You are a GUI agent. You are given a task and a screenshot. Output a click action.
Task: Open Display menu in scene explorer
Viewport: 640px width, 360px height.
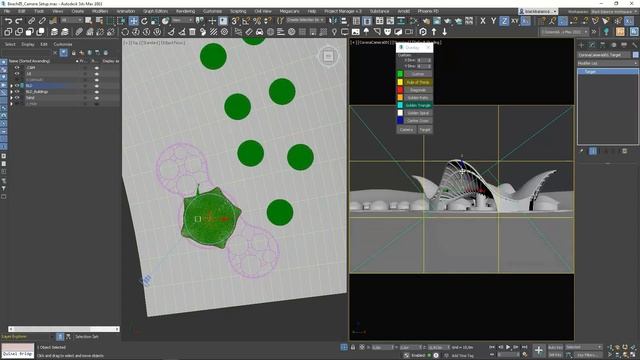[28, 44]
